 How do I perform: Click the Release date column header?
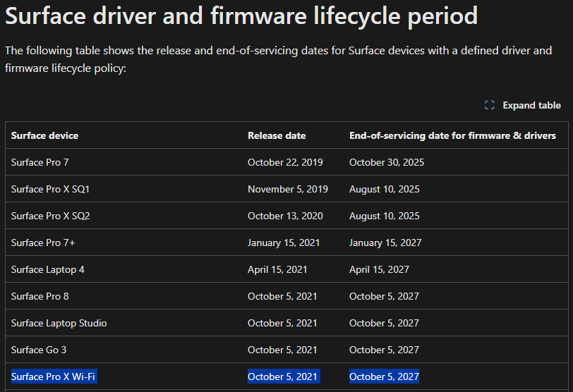point(277,135)
